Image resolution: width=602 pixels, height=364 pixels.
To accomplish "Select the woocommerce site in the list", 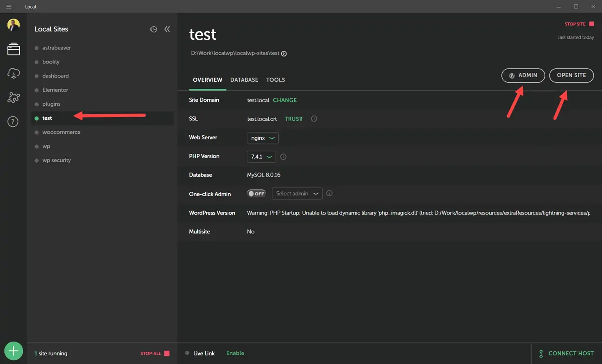I will 61,132.
